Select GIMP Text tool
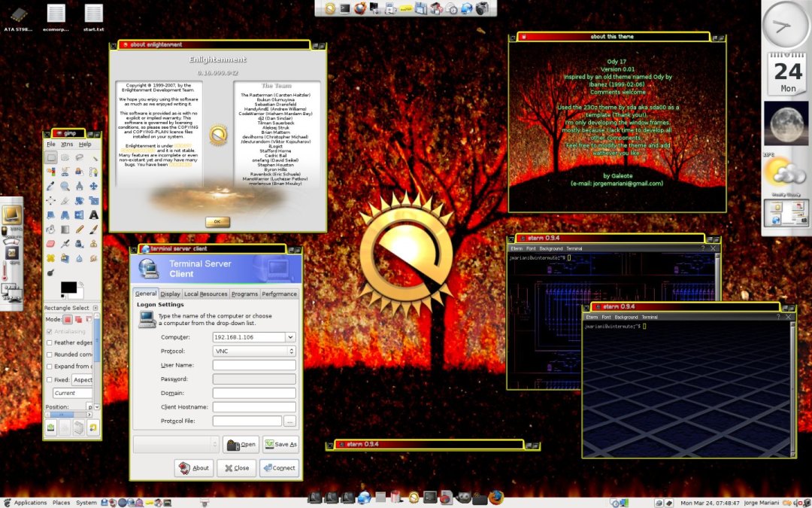 (x=93, y=214)
